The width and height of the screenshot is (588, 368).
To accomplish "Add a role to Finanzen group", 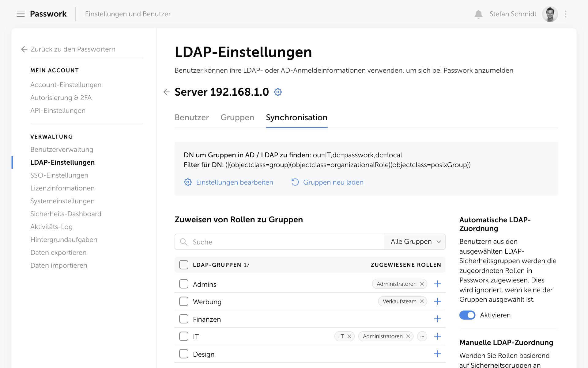I will point(437,319).
